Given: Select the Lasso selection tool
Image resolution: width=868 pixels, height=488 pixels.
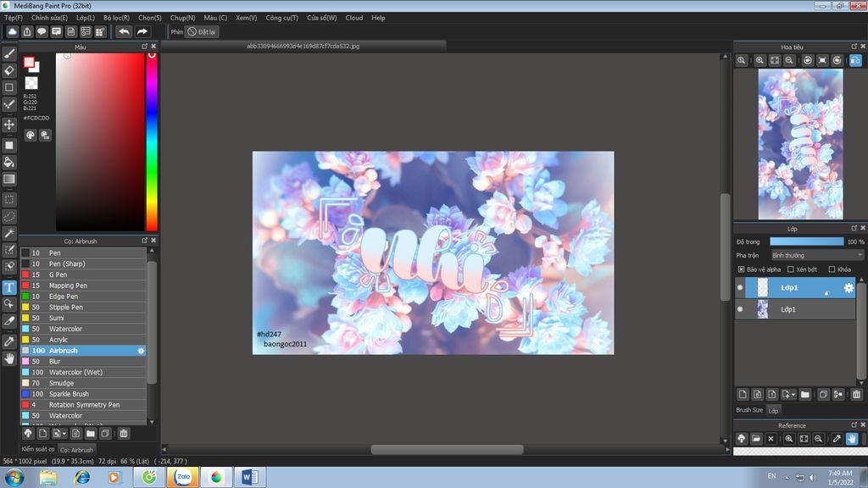Looking at the screenshot, I should tap(9, 216).
